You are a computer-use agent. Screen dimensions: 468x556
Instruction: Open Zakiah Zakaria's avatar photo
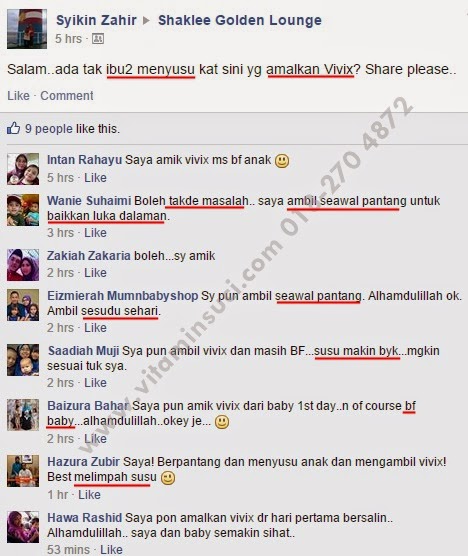tap(23, 265)
